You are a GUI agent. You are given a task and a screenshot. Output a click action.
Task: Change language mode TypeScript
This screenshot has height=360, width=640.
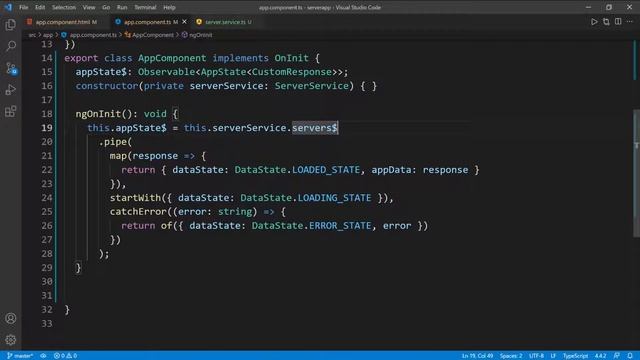coord(576,356)
